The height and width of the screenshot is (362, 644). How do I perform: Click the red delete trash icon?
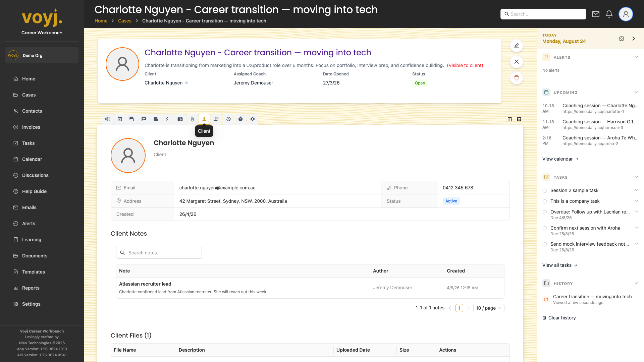pyautogui.click(x=517, y=78)
